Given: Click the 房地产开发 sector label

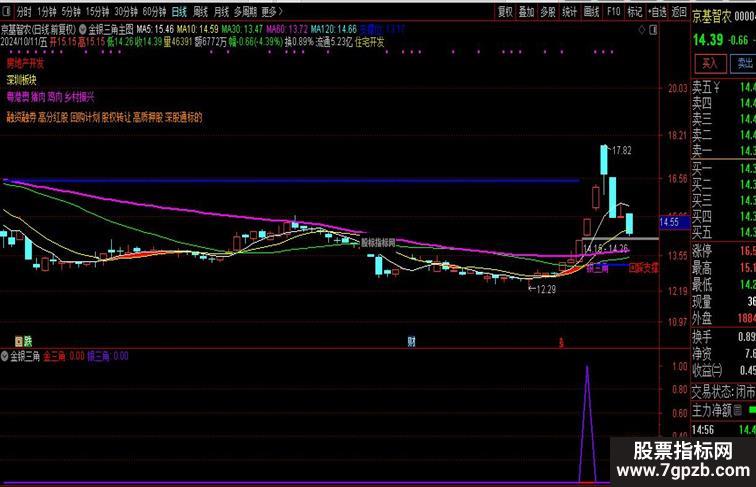Looking at the screenshot, I should coord(25,63).
